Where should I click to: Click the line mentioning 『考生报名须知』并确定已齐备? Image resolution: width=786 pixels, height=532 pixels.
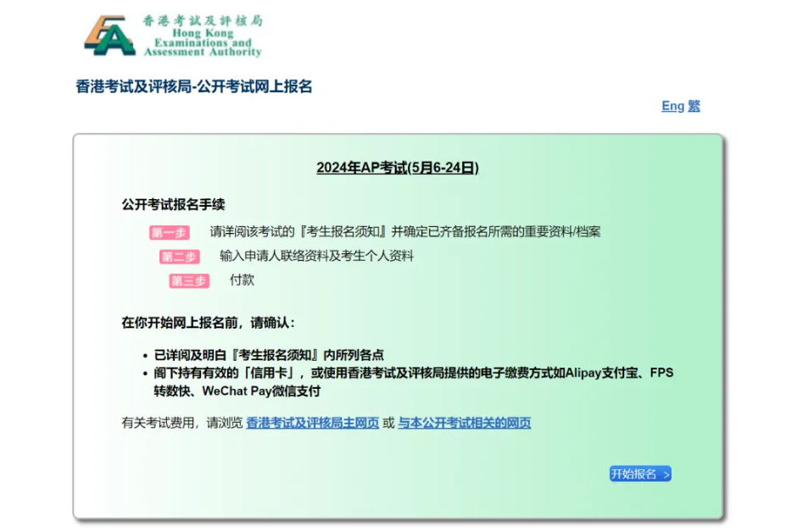pos(405,232)
